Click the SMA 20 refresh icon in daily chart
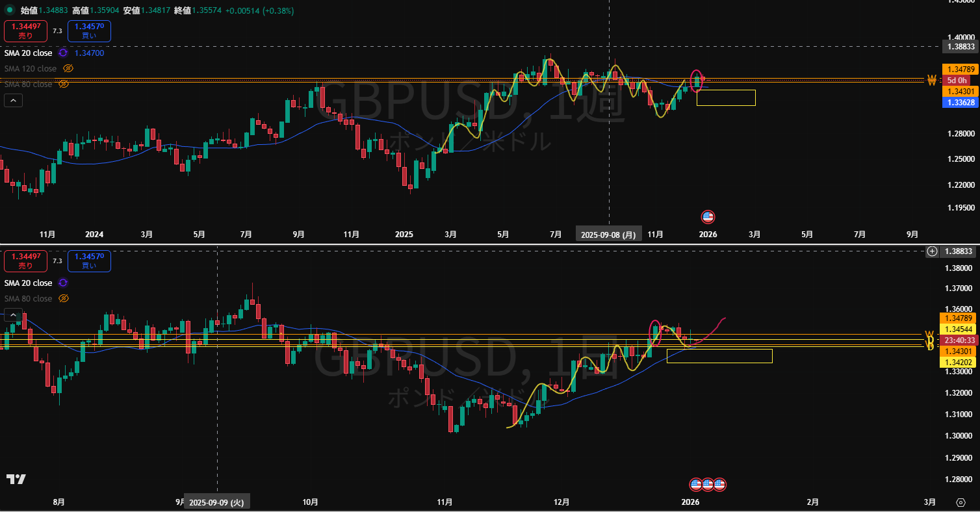This screenshot has height=512, width=980. point(63,283)
